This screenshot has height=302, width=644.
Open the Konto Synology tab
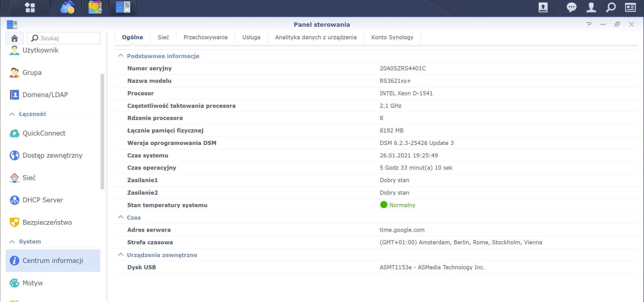[392, 37]
